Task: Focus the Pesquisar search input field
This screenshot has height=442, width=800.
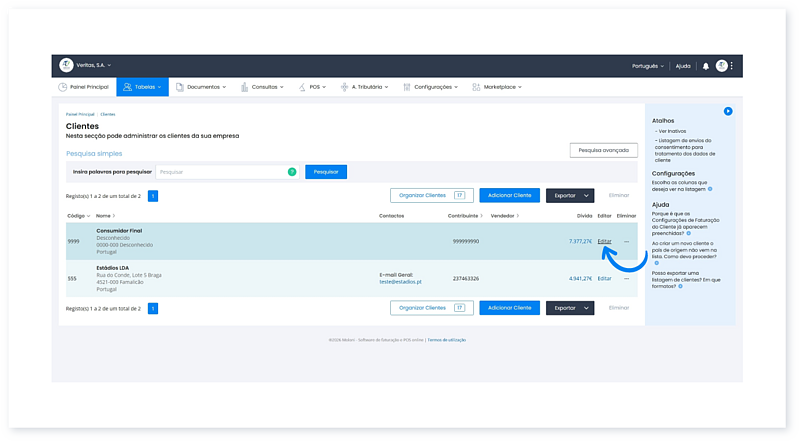Action: click(x=222, y=172)
